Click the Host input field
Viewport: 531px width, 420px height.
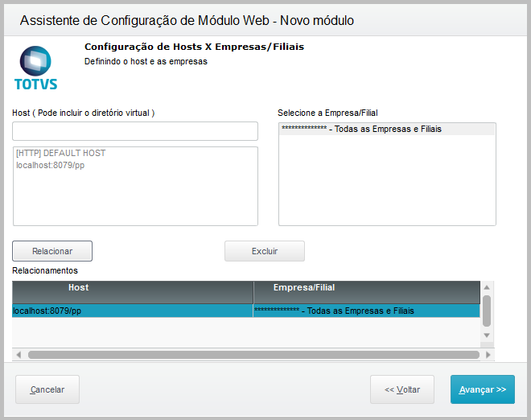point(135,131)
